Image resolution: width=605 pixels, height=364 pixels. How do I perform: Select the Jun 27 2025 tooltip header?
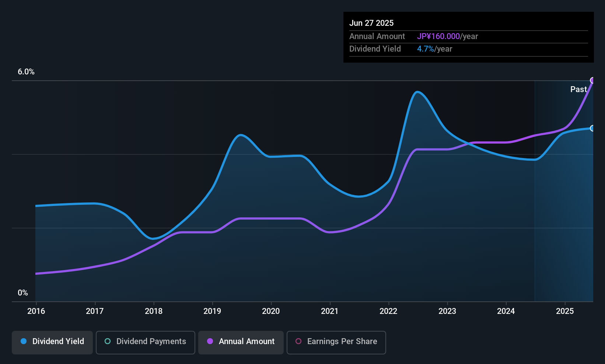[371, 23]
